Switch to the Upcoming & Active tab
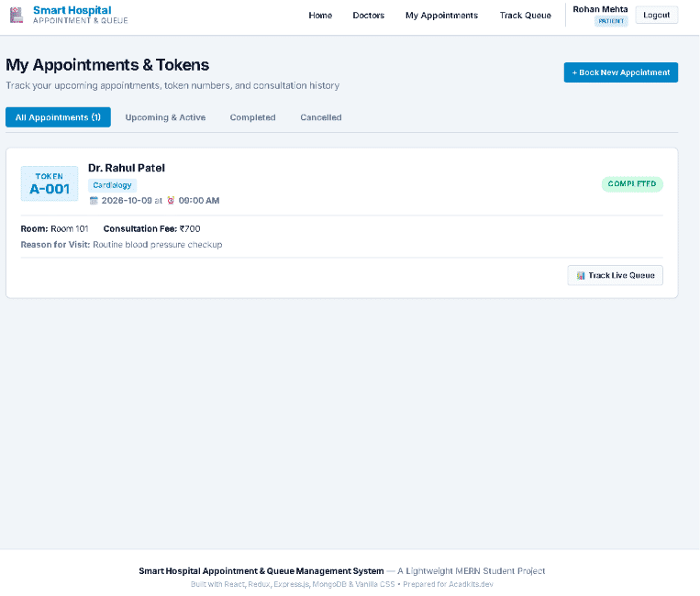 pos(165,117)
